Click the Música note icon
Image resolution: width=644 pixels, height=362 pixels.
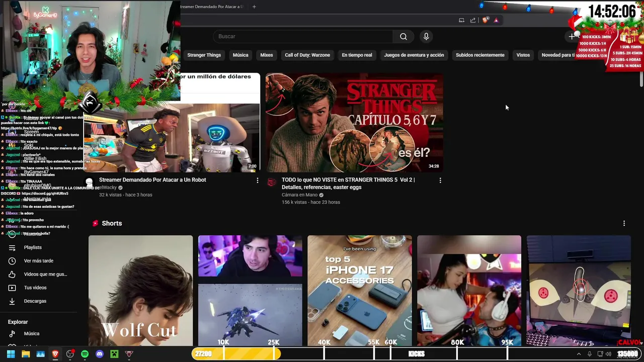12,333
